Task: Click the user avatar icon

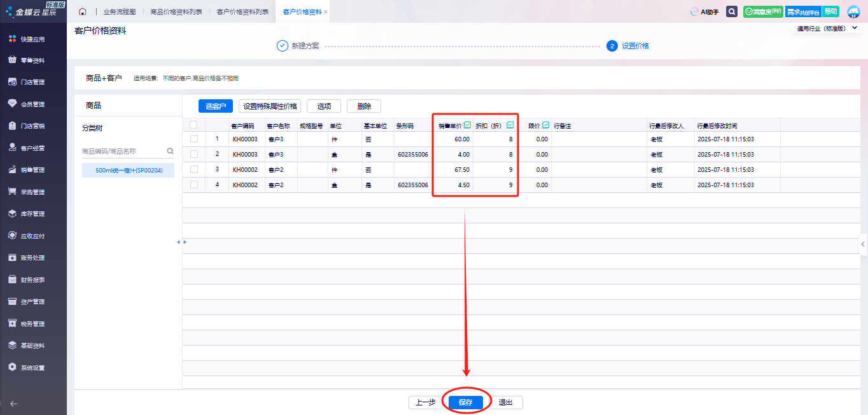Action: click(x=853, y=12)
